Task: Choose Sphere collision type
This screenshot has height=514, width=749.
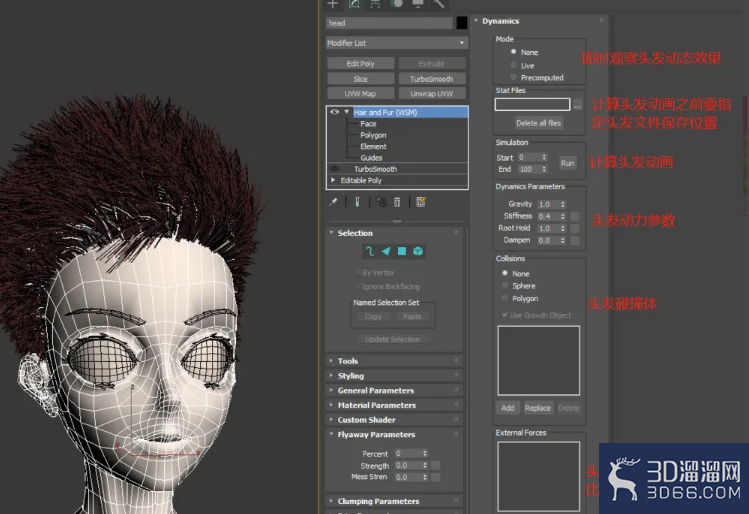Action: coord(505,285)
